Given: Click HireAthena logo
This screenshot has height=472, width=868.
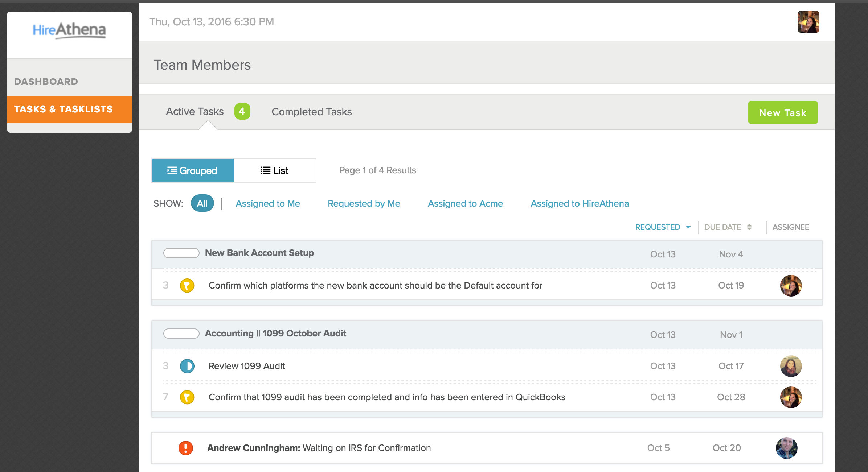Looking at the screenshot, I should (x=69, y=30).
